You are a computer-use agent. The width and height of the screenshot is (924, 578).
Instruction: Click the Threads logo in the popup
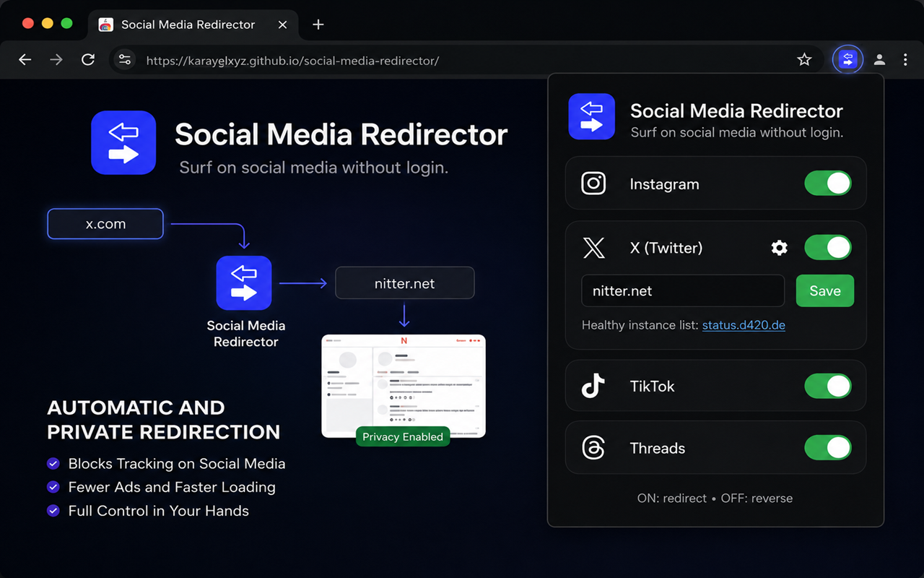[x=593, y=448]
